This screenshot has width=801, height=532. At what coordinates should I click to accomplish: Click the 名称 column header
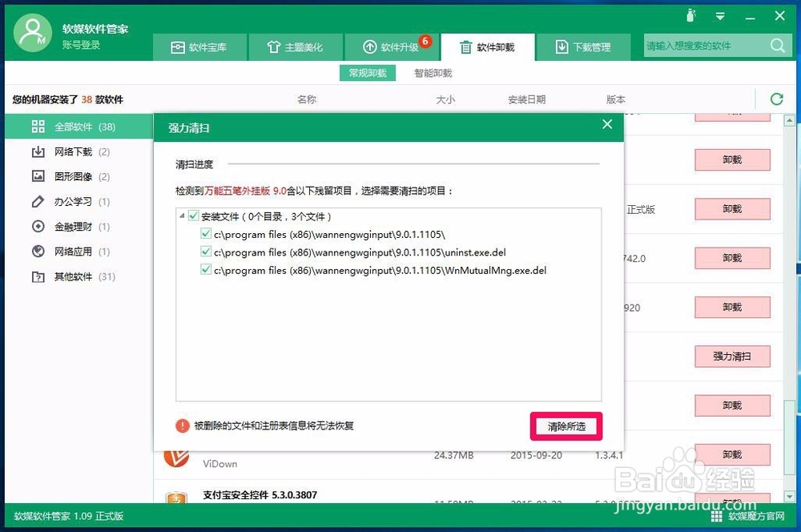click(x=307, y=99)
